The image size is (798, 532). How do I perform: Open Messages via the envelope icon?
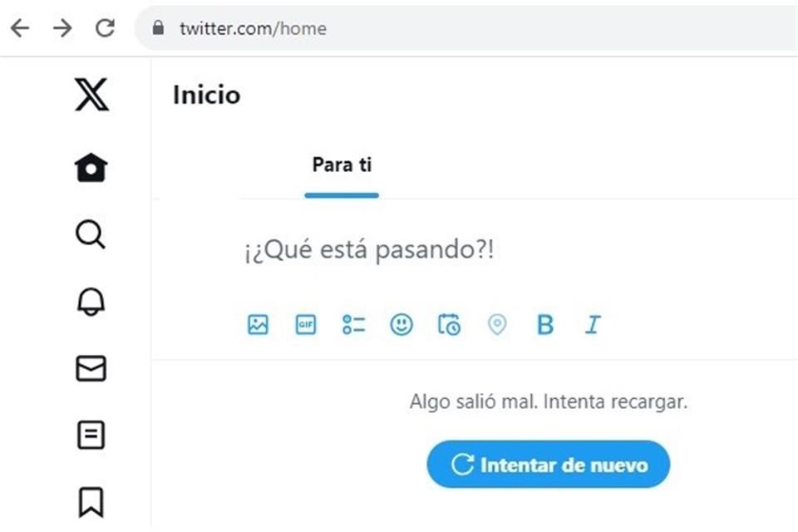point(91,368)
